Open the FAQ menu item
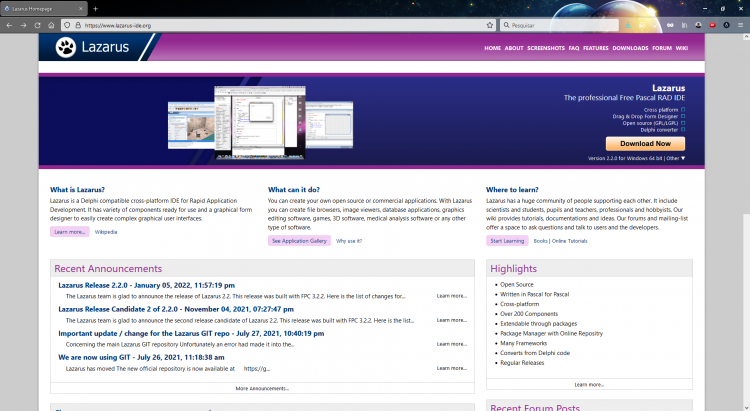Image resolution: width=750 pixels, height=411 pixels. pyautogui.click(x=574, y=48)
